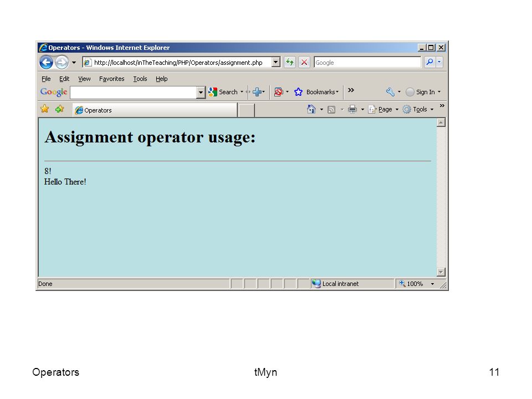Click the 'Assignment operator usage:' heading

150,137
